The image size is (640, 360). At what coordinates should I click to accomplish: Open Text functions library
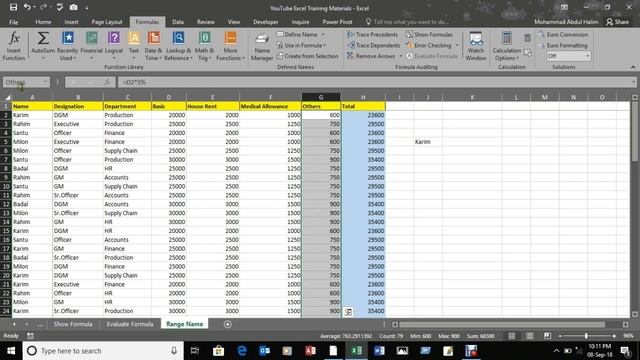tap(134, 47)
